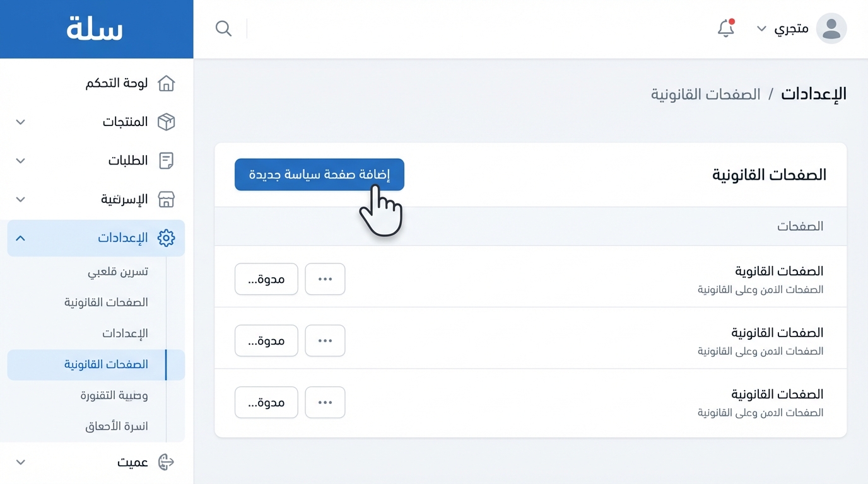Click the الإعدادات breadcrumb link
The height and width of the screenshot is (484, 868).
pos(814,94)
